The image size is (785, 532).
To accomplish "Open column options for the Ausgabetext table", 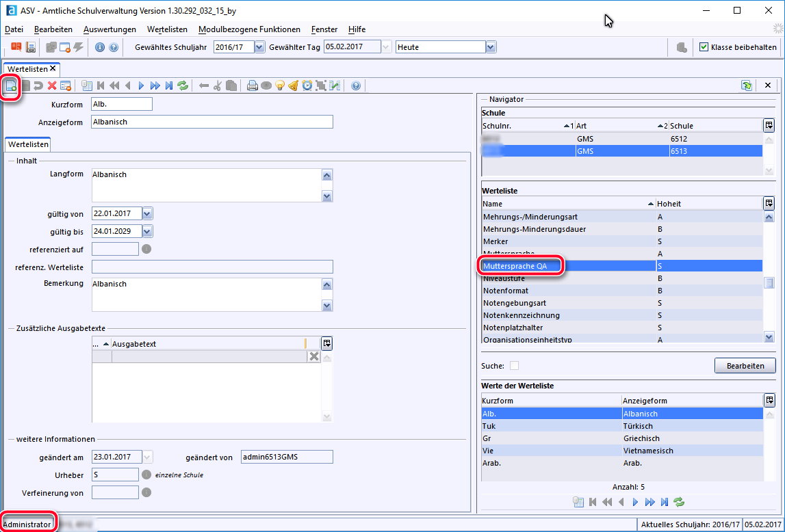I will pyautogui.click(x=327, y=343).
